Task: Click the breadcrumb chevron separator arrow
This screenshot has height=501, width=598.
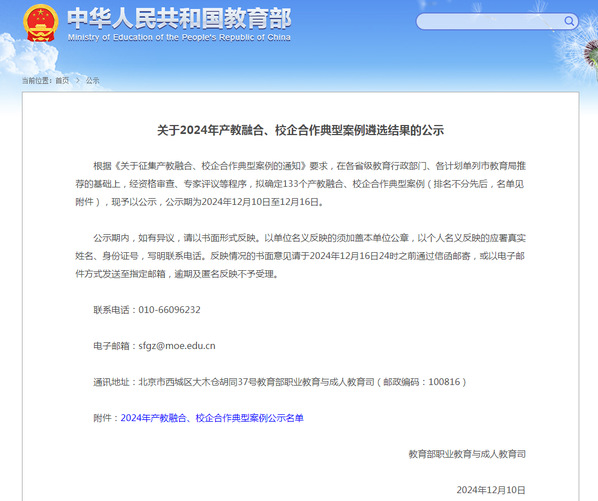Action: pos(77,80)
